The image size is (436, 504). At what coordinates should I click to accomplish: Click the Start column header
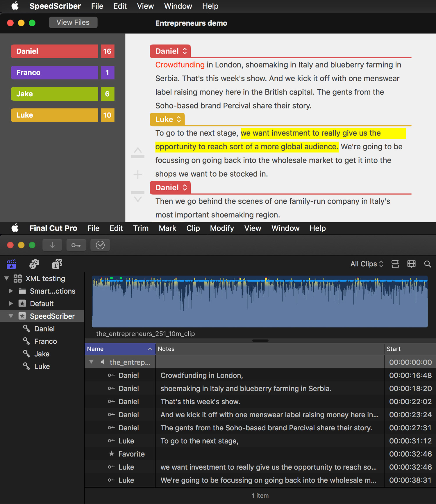point(410,349)
